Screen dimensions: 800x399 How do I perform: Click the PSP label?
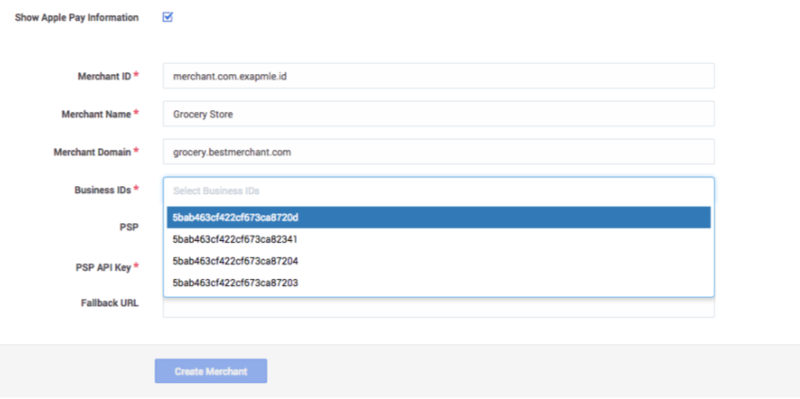tap(129, 227)
